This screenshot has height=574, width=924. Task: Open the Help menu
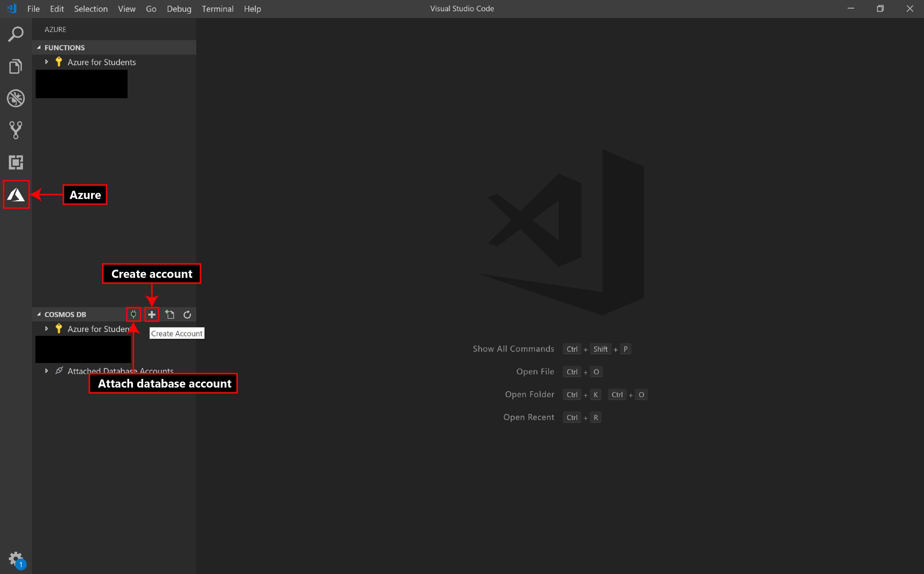252,9
